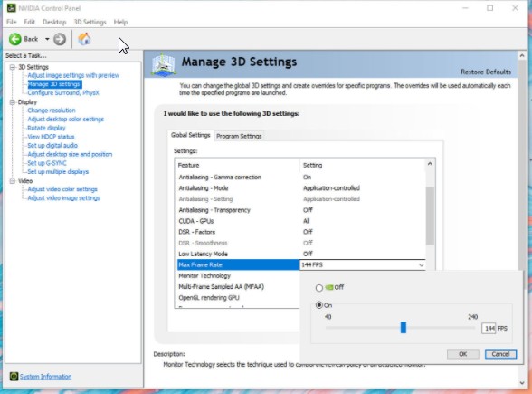Select the Antialiasing - Gamma correction row

[x=301, y=178]
